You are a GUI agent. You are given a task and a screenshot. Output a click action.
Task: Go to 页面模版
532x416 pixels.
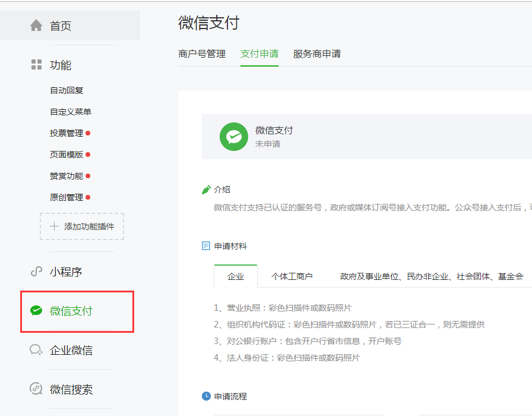(66, 155)
